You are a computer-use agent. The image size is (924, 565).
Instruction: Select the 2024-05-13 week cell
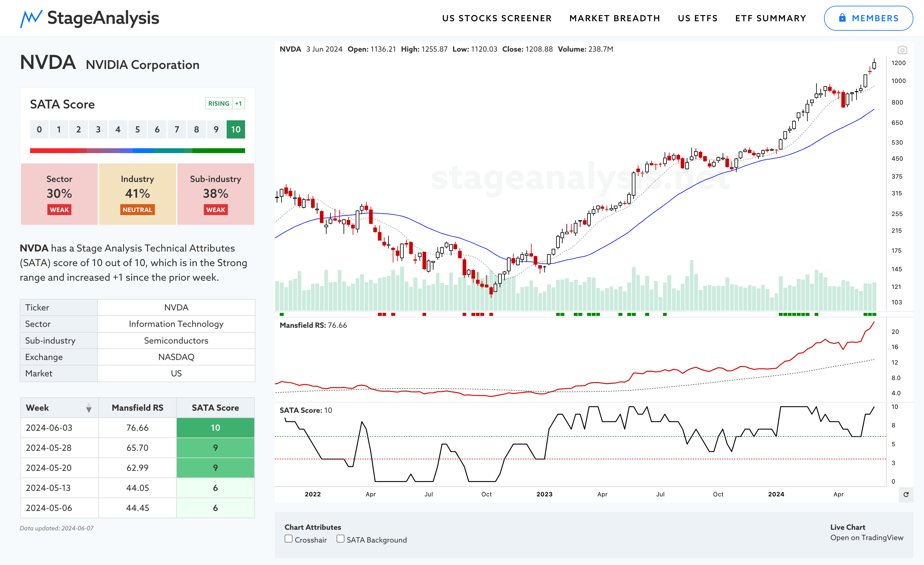tap(60, 488)
